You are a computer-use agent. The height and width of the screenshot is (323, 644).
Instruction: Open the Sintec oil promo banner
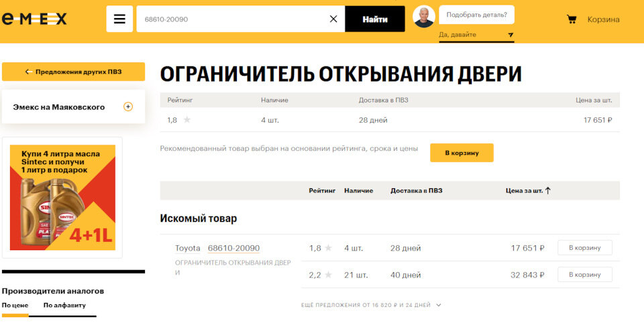[62, 198]
